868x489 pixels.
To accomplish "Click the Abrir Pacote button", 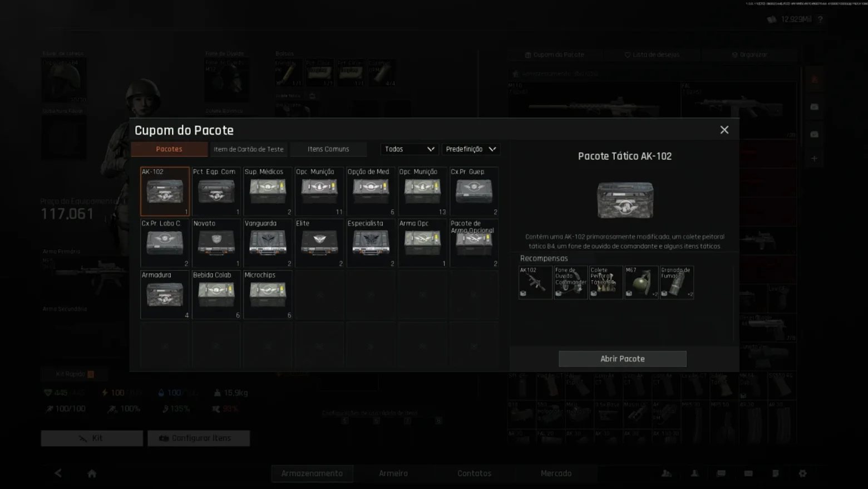I will tap(623, 359).
